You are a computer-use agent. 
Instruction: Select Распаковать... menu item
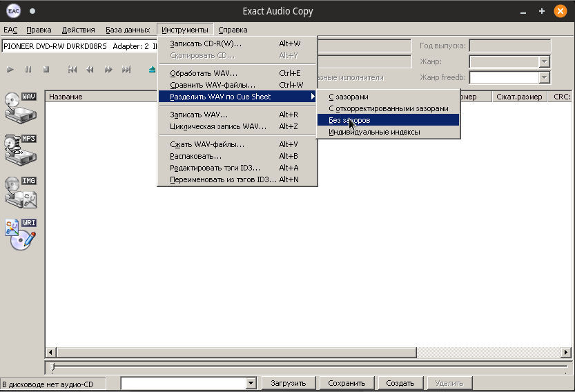(x=237, y=156)
